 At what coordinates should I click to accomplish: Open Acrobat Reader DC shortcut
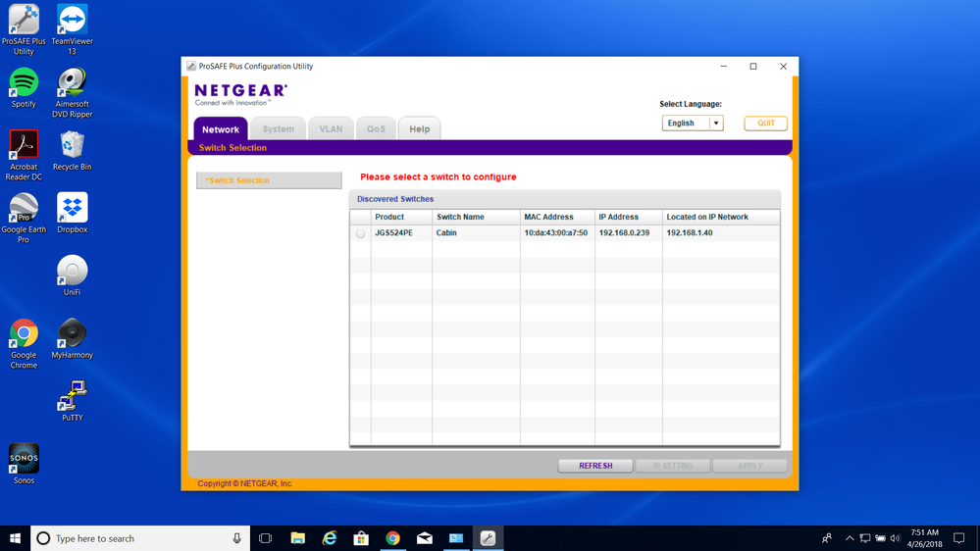(x=24, y=155)
